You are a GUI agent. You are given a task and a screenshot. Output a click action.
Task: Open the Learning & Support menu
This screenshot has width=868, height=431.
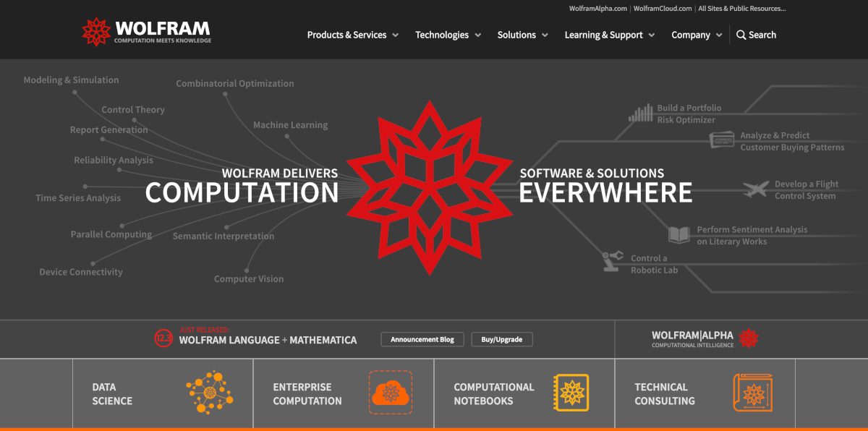pyautogui.click(x=603, y=35)
